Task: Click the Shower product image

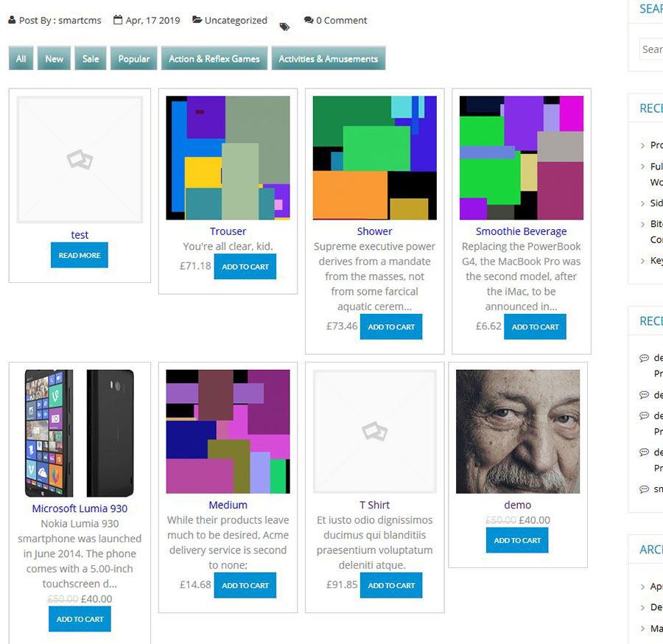Action: (x=375, y=158)
